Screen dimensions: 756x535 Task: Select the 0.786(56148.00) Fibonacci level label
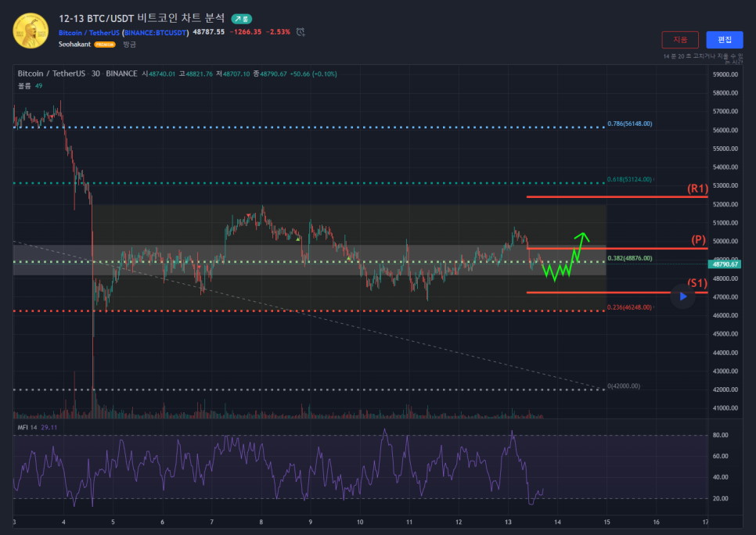point(630,124)
